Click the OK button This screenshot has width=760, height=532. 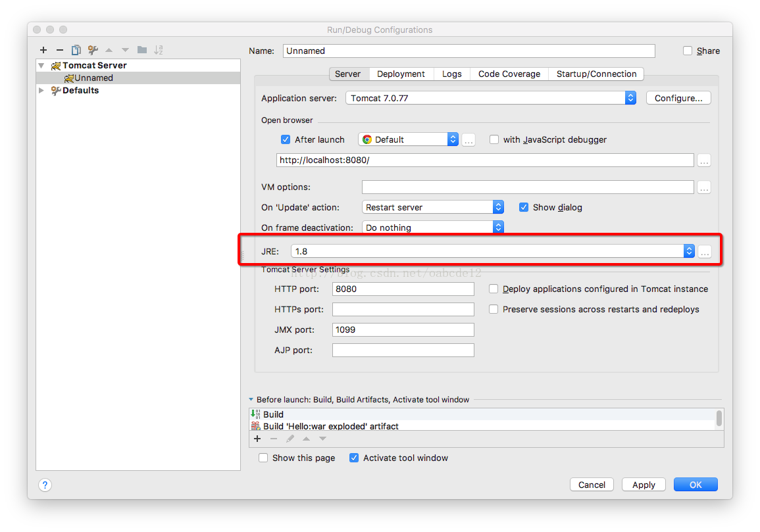click(696, 485)
